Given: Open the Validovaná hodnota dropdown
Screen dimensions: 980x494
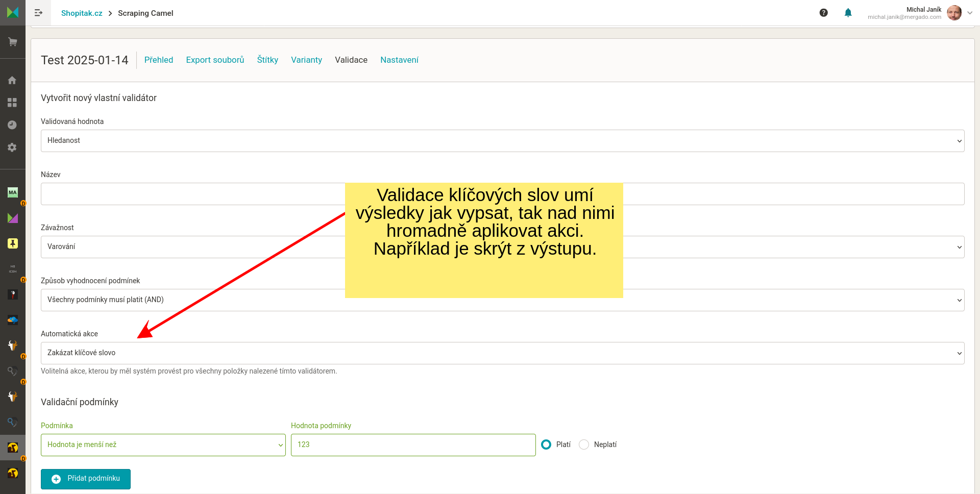Looking at the screenshot, I should (x=502, y=141).
